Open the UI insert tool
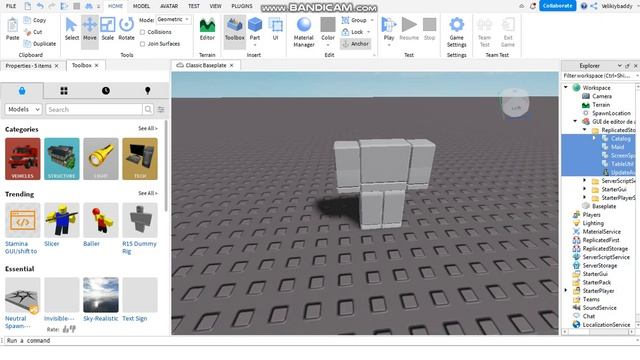Screen dimensions: 640x360 pos(276,29)
